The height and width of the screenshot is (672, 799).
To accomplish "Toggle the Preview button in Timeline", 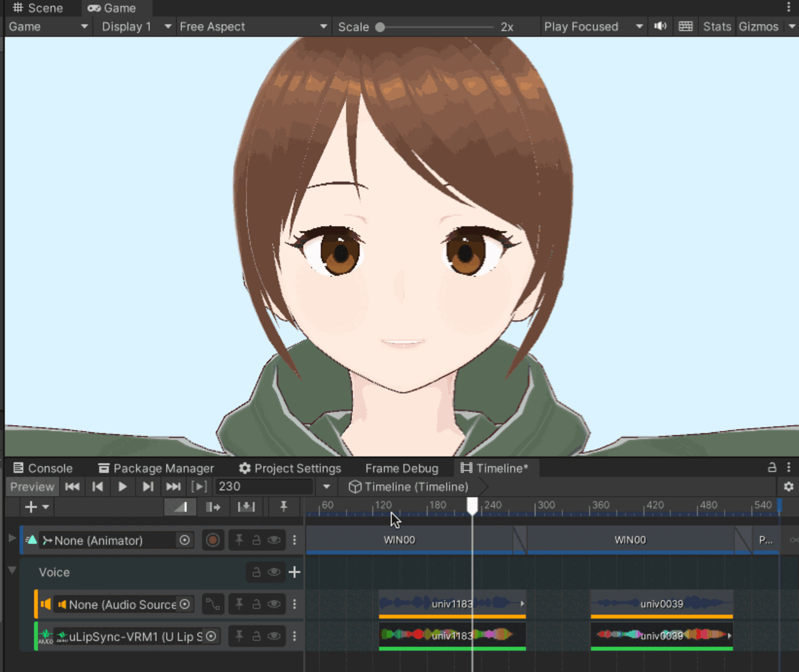I will point(32,486).
